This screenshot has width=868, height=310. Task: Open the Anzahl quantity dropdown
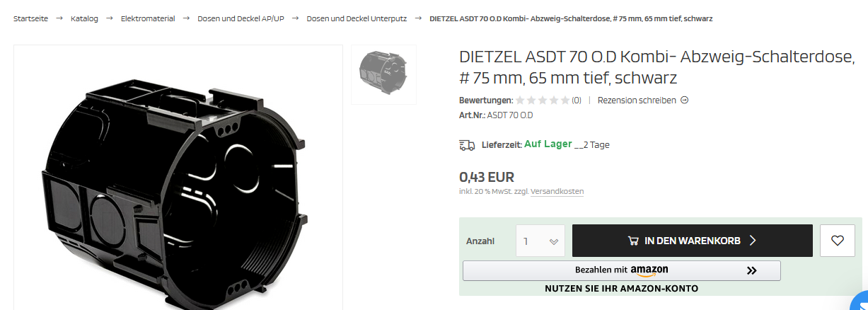[x=540, y=241]
